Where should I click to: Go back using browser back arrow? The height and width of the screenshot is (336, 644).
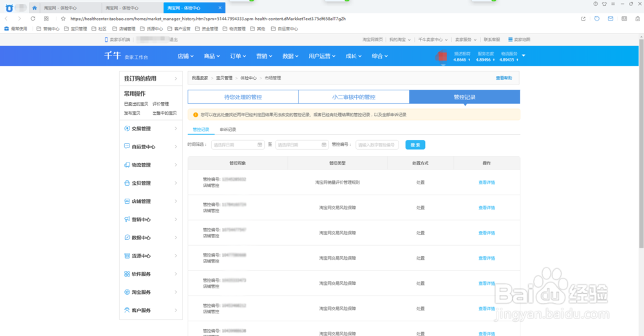click(x=6, y=19)
